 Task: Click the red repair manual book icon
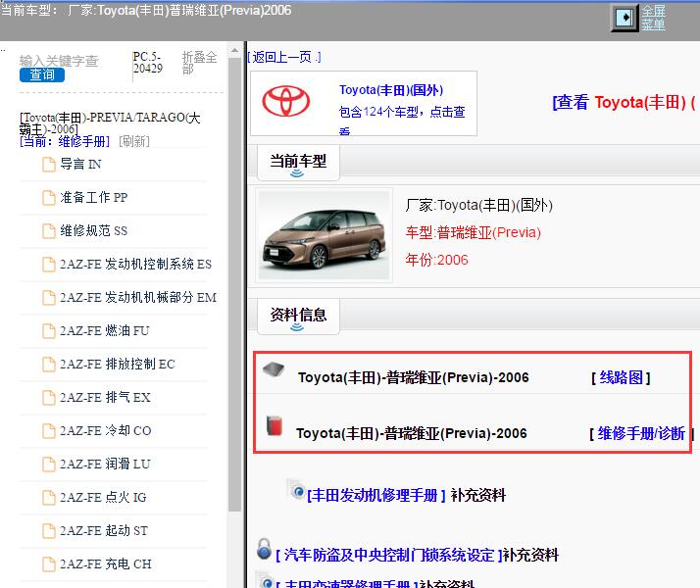275,425
